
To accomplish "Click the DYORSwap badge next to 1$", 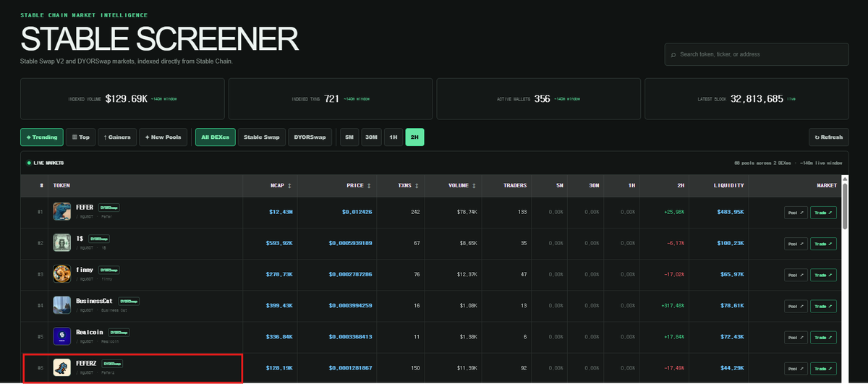I will click(99, 239).
